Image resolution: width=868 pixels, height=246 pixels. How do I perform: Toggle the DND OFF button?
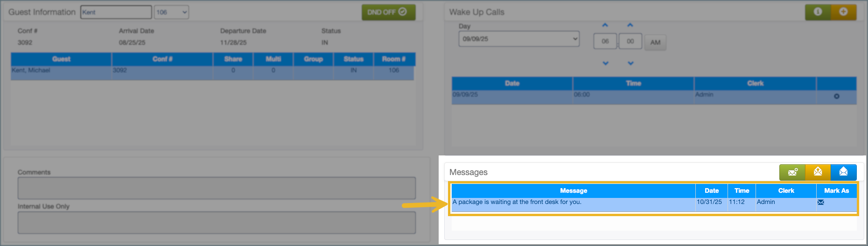(388, 12)
